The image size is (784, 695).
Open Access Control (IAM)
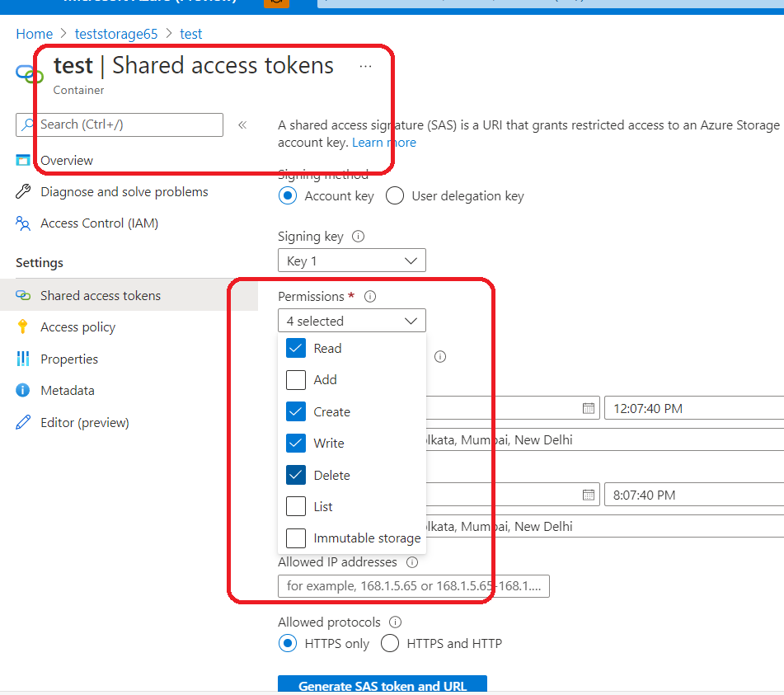pos(100,223)
